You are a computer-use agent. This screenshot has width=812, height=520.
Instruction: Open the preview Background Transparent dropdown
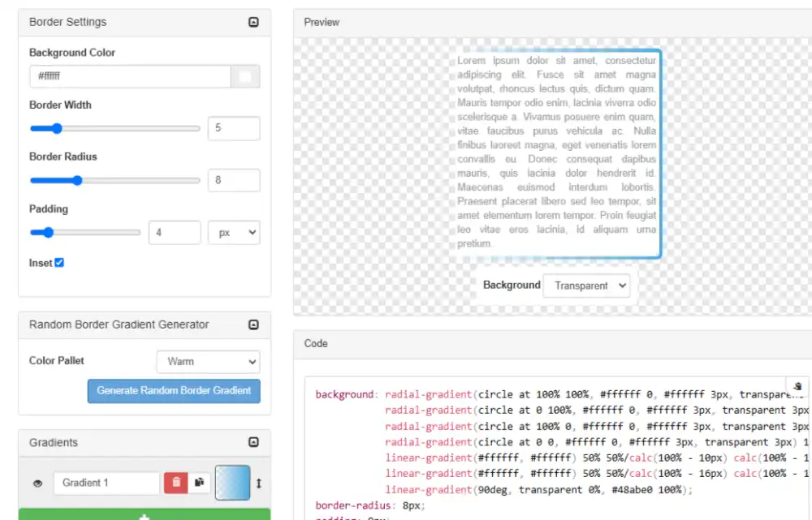pos(586,286)
